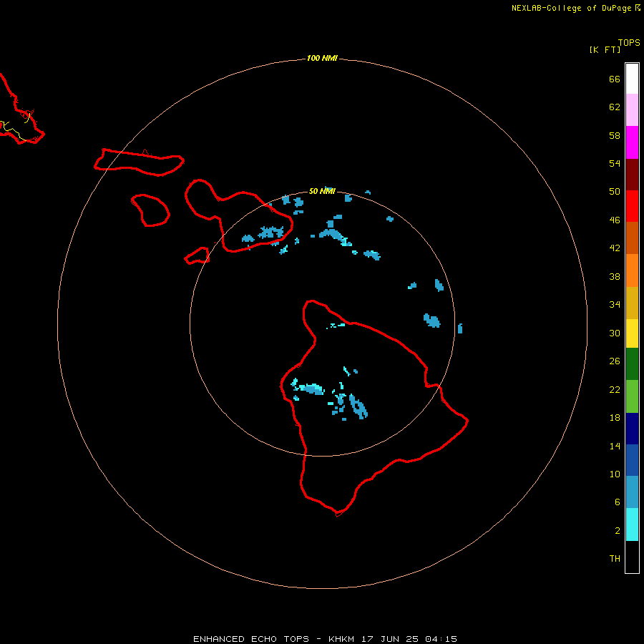Click the 26 legend value

pyautogui.click(x=615, y=361)
